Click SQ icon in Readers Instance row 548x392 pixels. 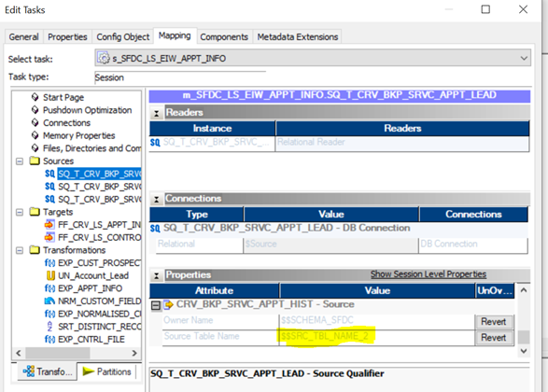point(155,142)
